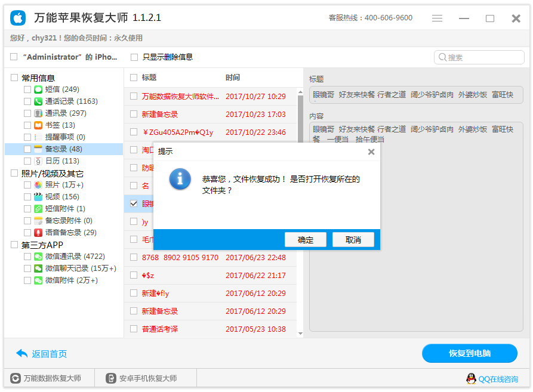
Task: Click the blue info icon in dialog
Action: (180, 178)
